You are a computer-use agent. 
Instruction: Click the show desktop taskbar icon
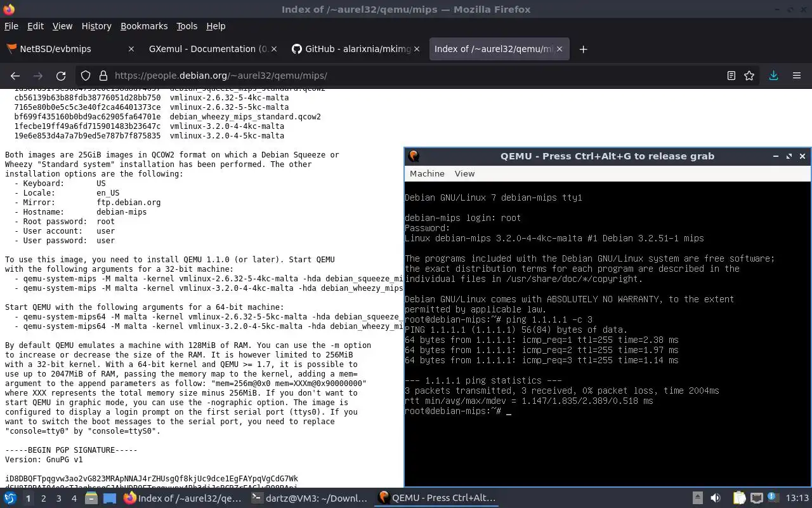[x=109, y=498]
